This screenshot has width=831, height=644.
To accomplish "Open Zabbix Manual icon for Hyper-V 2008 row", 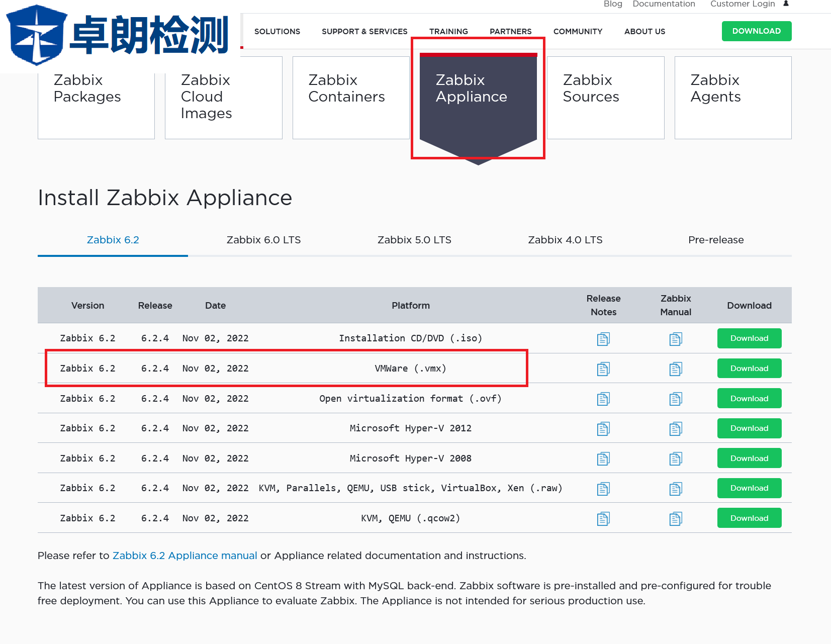I will click(x=676, y=458).
